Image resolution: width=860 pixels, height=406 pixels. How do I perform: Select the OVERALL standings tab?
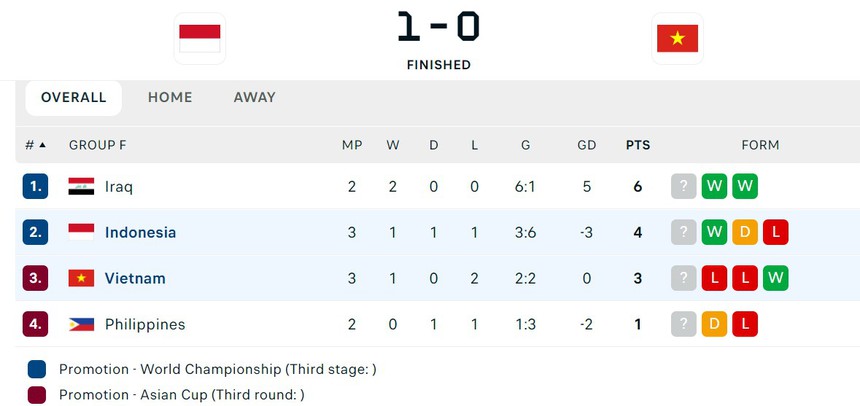(73, 97)
